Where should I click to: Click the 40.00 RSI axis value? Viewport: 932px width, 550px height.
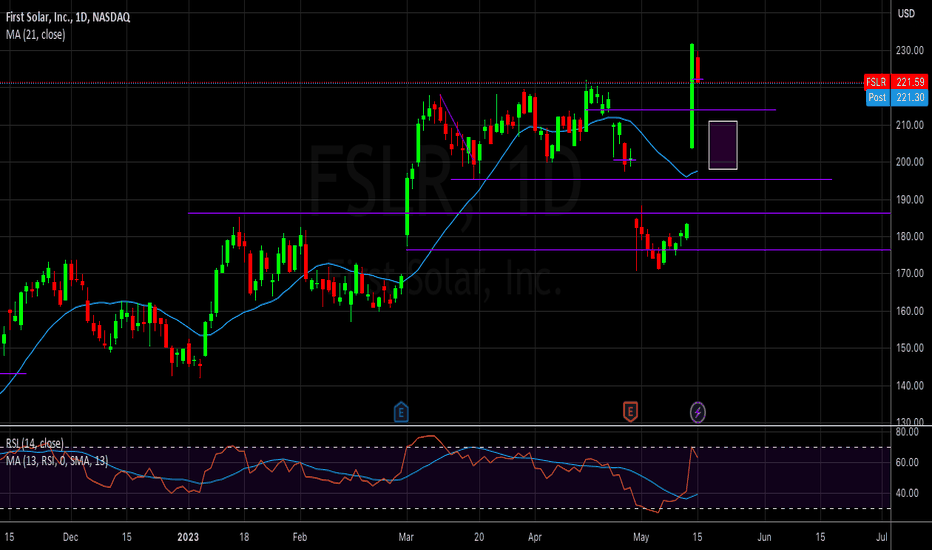907,494
